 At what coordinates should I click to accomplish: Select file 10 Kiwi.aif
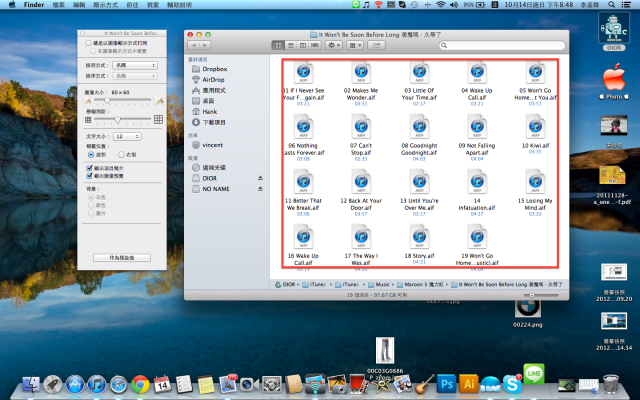pos(535,133)
